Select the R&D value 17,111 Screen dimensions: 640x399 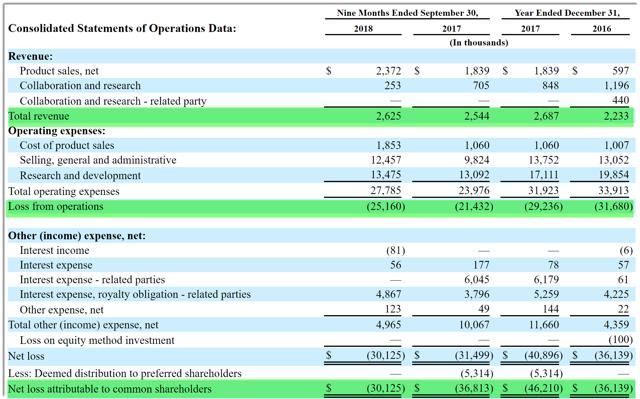click(544, 175)
